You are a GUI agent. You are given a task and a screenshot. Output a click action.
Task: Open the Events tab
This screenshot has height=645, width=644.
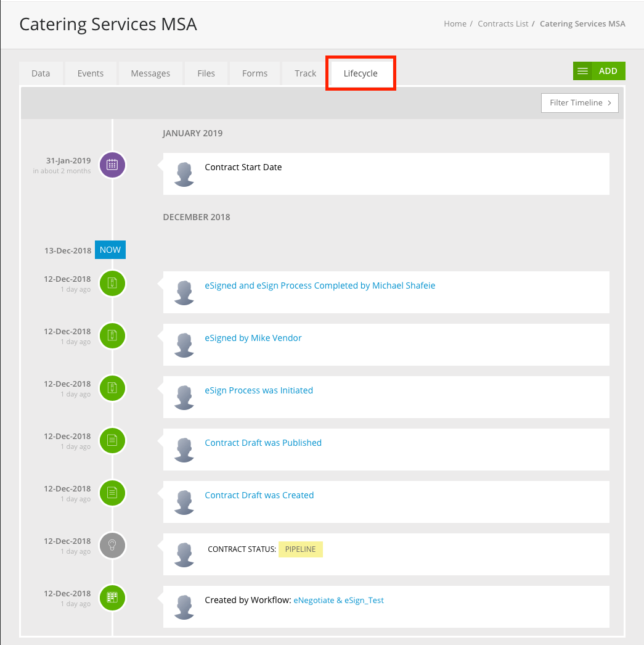click(x=91, y=73)
